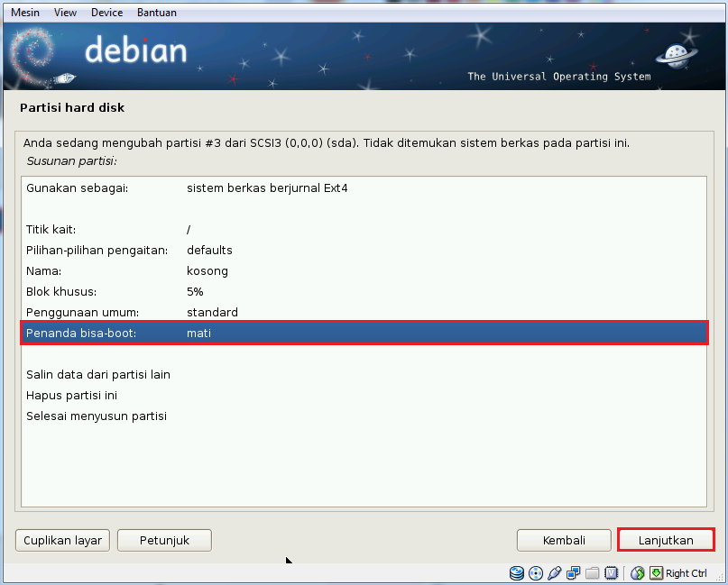Click the USB devices status icon
The width and height of the screenshot is (728, 585).
[x=555, y=573]
